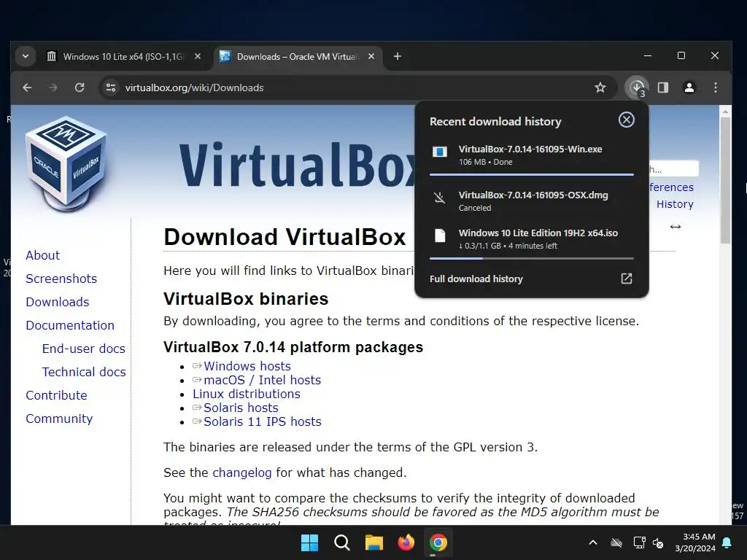
Task: Show hidden system tray icons
Action: tap(593, 542)
